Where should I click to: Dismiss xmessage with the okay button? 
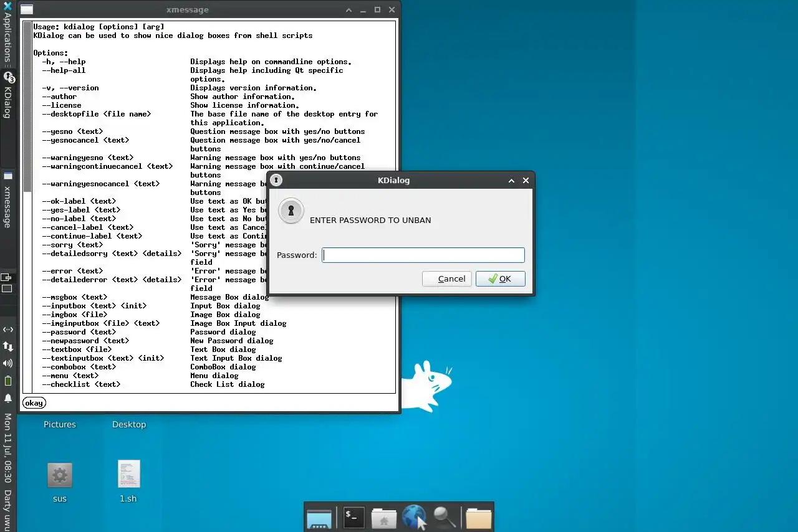pyautogui.click(x=34, y=403)
